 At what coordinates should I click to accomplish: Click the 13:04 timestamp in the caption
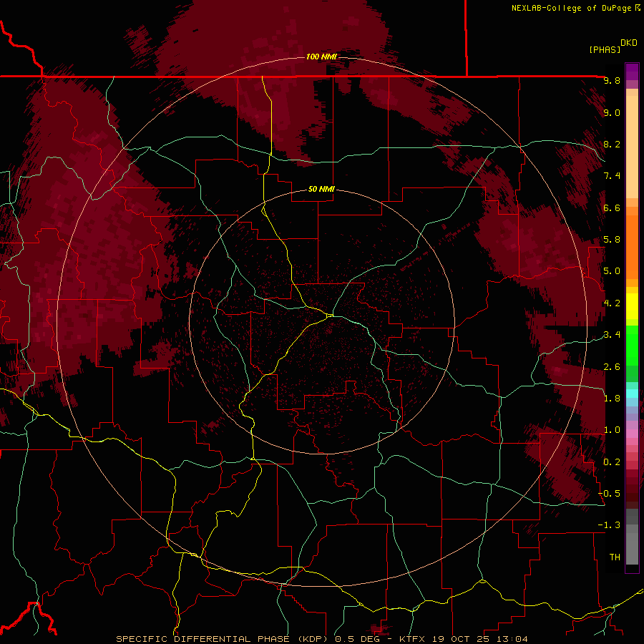(511, 639)
